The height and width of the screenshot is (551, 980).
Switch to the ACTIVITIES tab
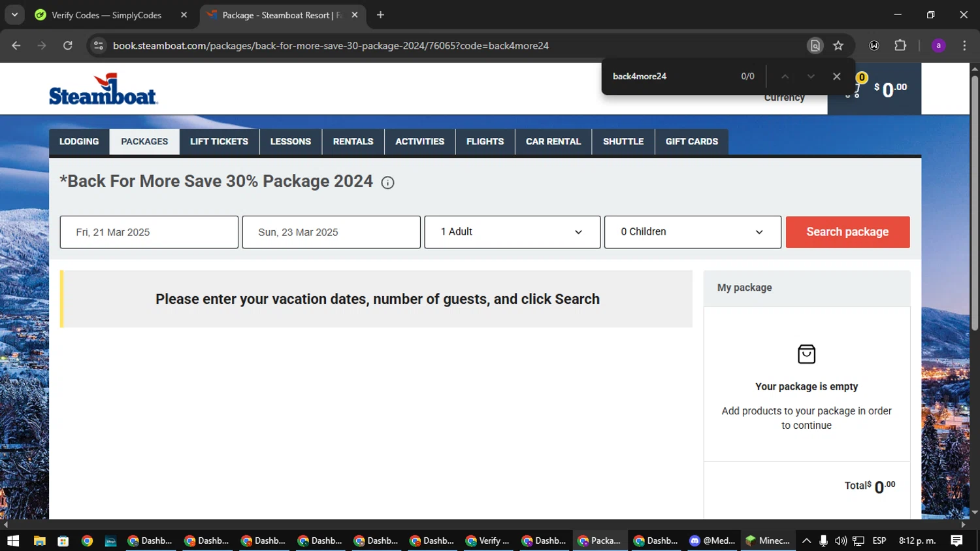point(420,141)
